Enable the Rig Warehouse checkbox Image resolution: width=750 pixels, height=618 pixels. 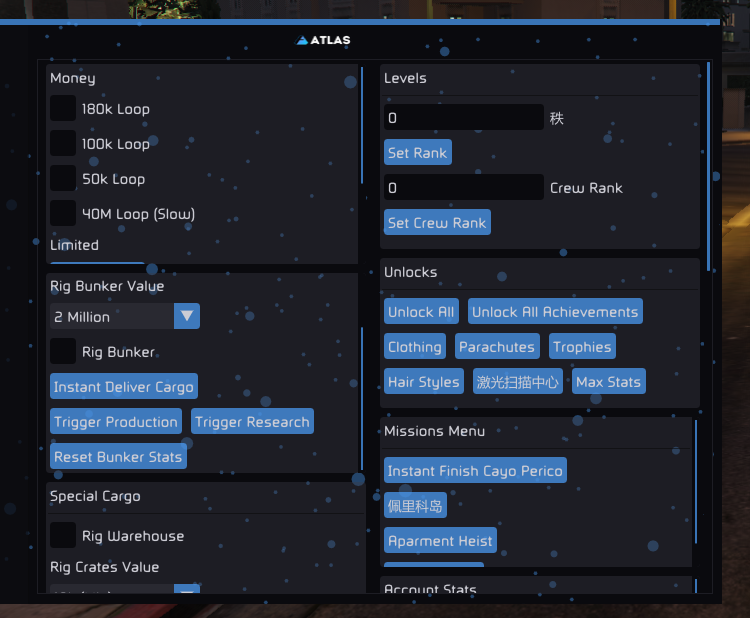pos(63,536)
